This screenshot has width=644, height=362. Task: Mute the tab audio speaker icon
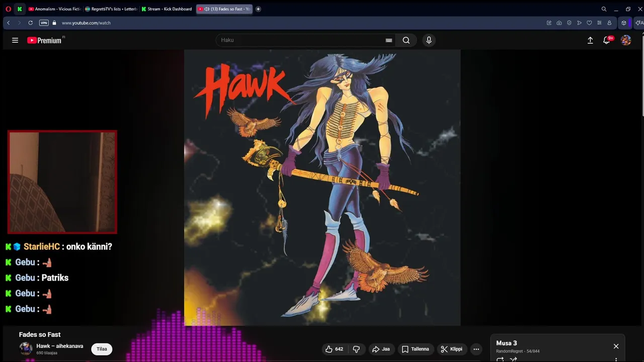(207, 9)
